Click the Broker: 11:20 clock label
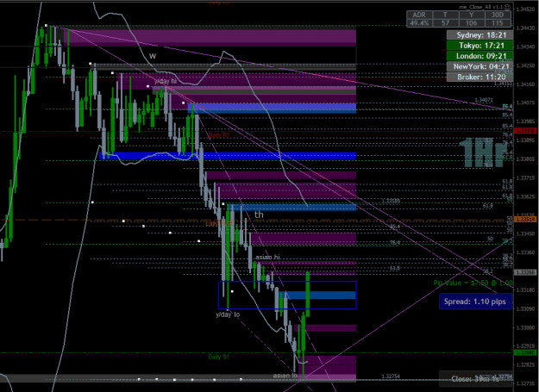The height and width of the screenshot is (392, 539). coord(479,77)
